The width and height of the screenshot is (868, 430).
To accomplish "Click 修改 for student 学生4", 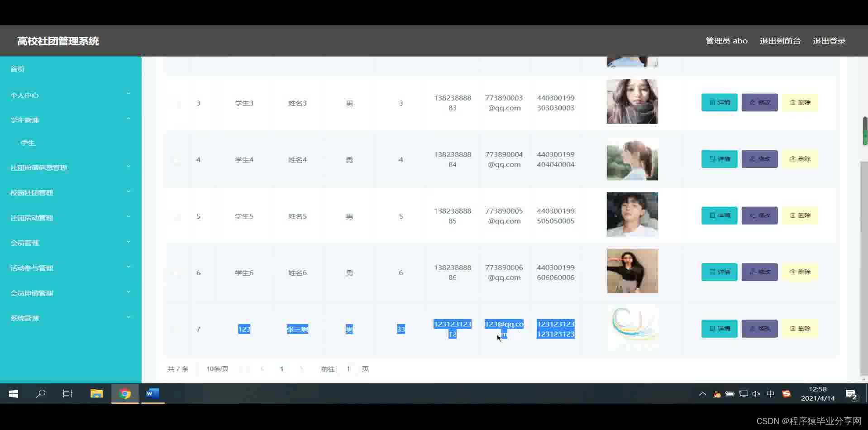I will click(759, 159).
